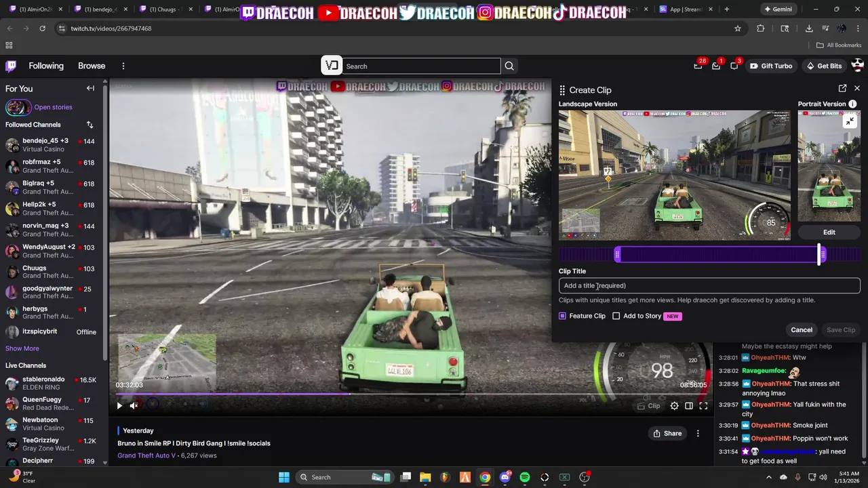Click the Get Bits button
868x488 pixels.
[824, 66]
